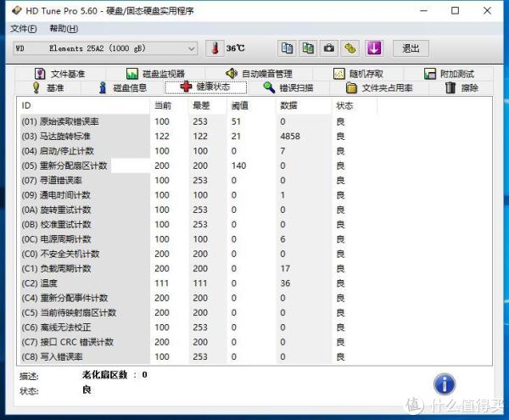Select the (C2) 温度 row
The image size is (509, 420).
point(199,283)
